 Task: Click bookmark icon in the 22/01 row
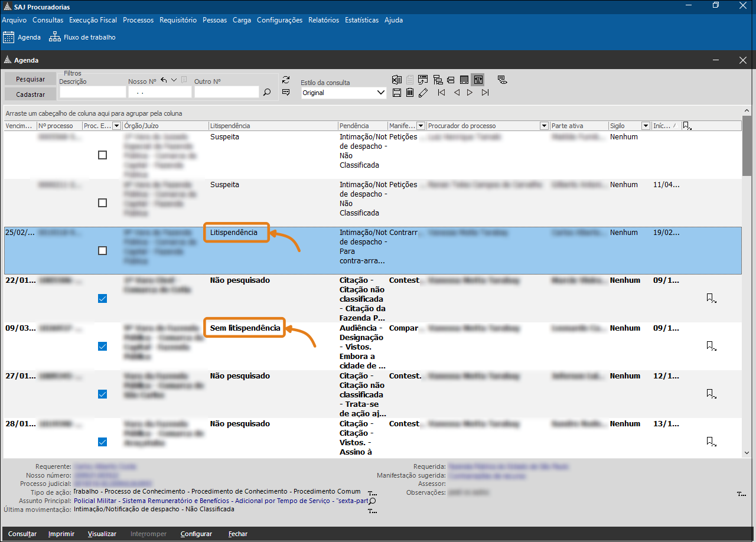point(711,298)
